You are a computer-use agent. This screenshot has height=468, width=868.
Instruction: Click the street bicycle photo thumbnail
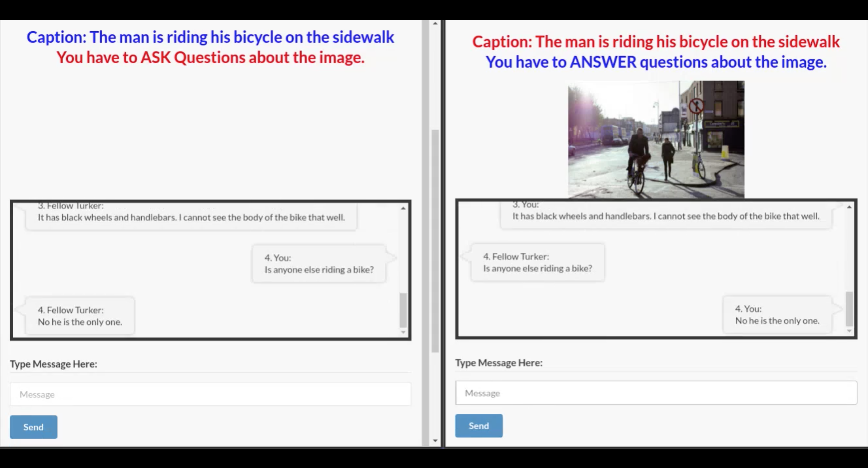pos(656,139)
